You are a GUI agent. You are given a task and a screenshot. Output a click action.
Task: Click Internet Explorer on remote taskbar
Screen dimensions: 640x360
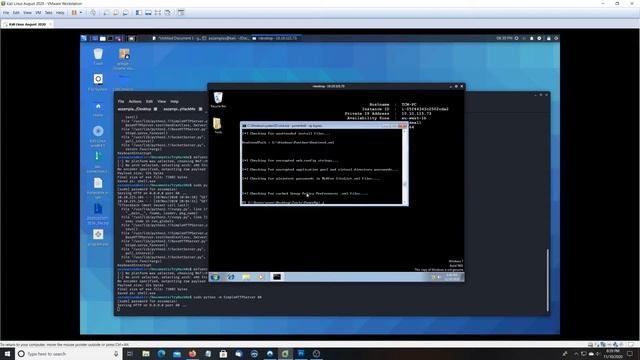click(x=231, y=277)
